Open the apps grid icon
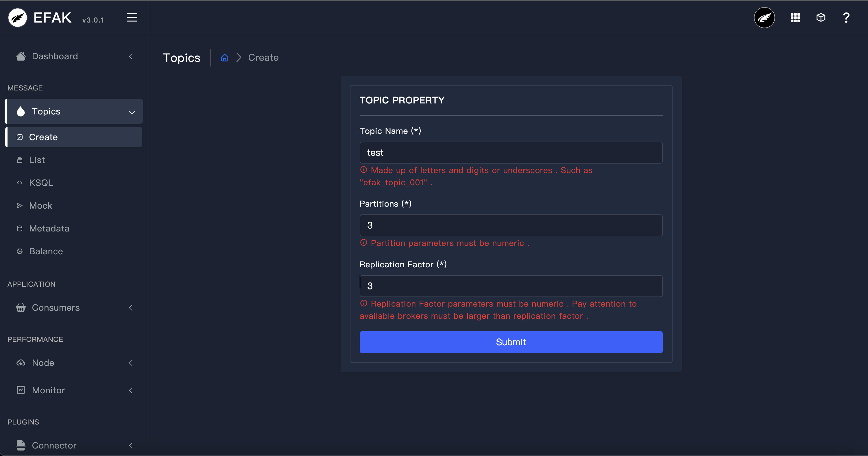The image size is (868, 456). [795, 18]
